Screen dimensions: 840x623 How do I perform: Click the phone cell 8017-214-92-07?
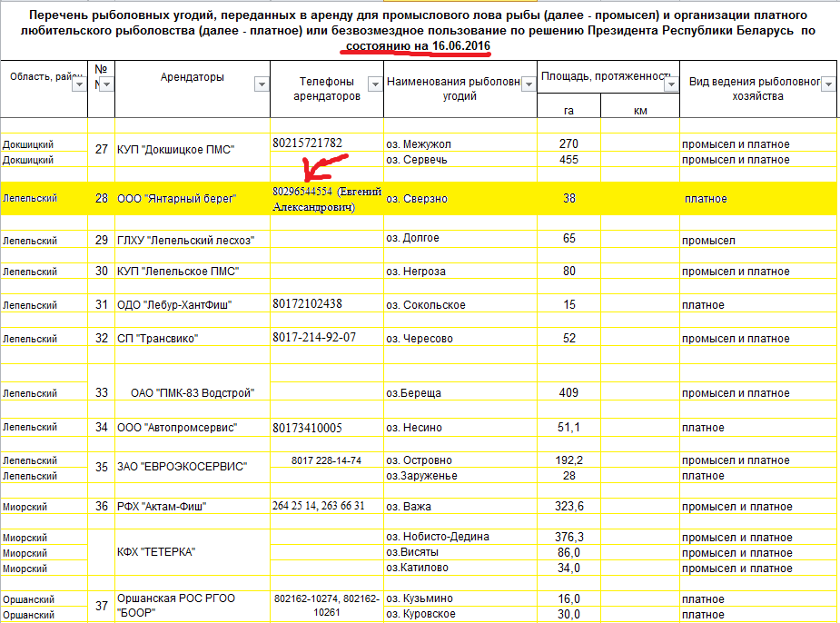[314, 338]
